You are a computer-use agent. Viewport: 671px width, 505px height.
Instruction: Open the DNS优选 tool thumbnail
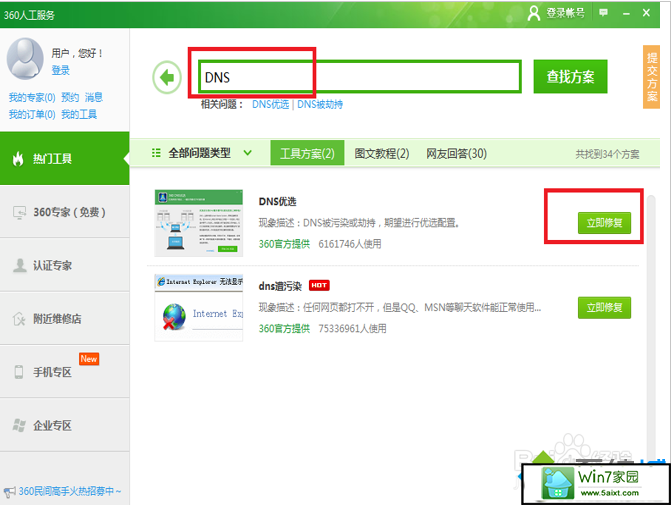tap(199, 223)
